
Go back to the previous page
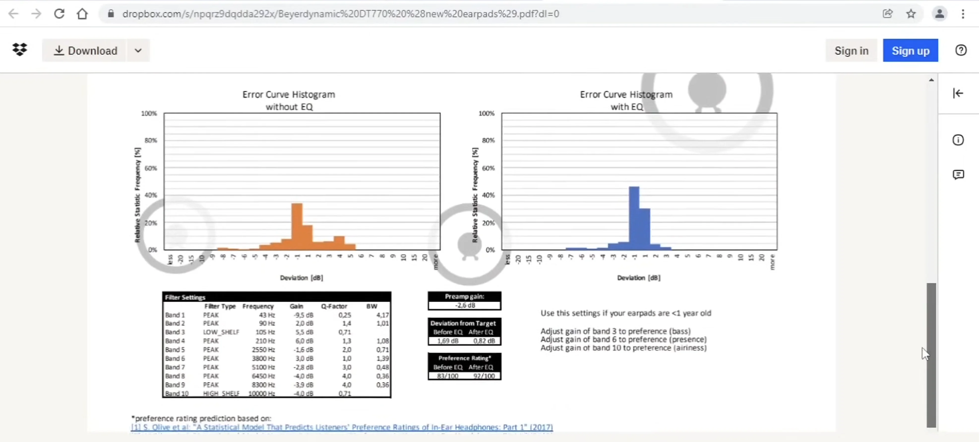(x=13, y=14)
